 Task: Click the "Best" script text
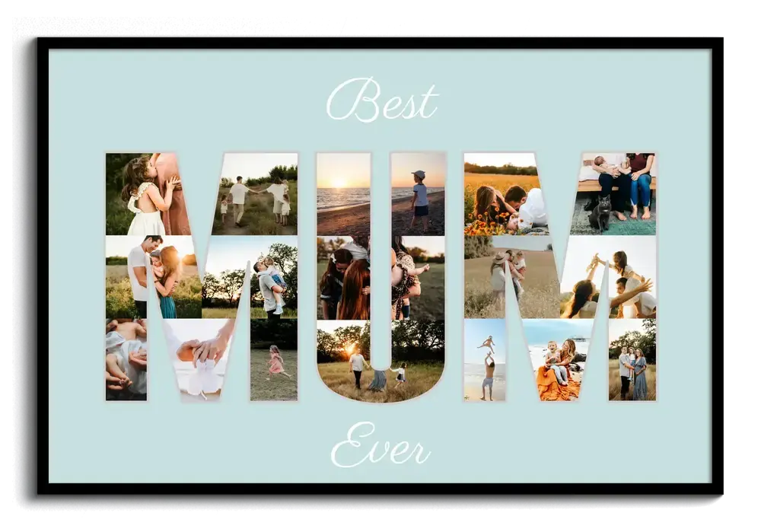click(x=382, y=100)
